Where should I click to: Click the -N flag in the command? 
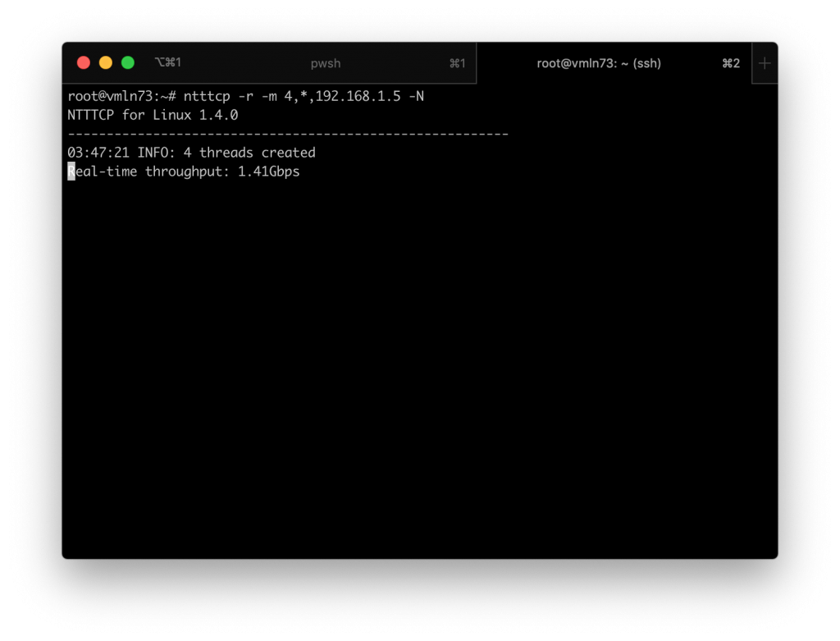[x=416, y=97]
